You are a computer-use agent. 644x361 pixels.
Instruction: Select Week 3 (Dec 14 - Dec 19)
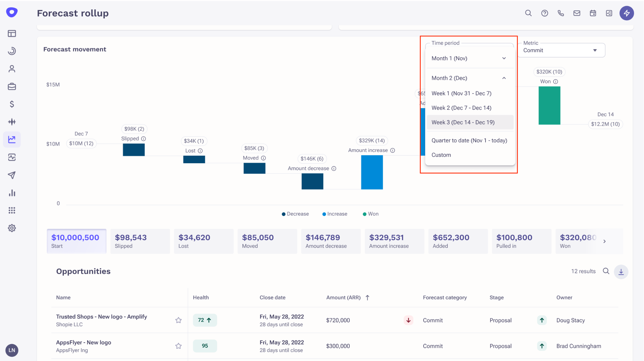[x=463, y=122]
